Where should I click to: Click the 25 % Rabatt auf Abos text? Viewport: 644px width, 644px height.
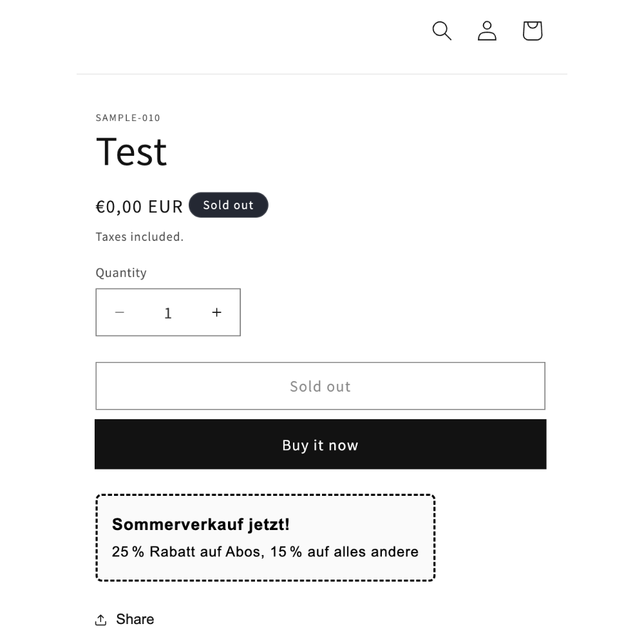[187, 552]
